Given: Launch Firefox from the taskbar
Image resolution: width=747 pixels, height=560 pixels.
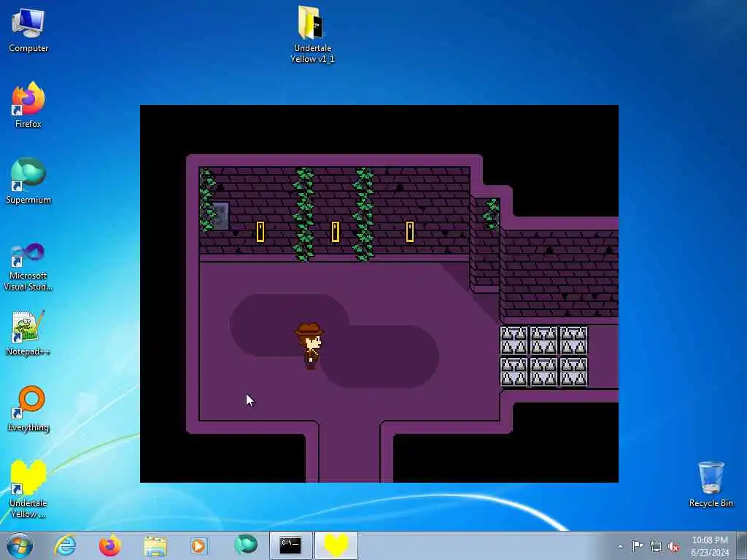Looking at the screenshot, I should [109, 545].
